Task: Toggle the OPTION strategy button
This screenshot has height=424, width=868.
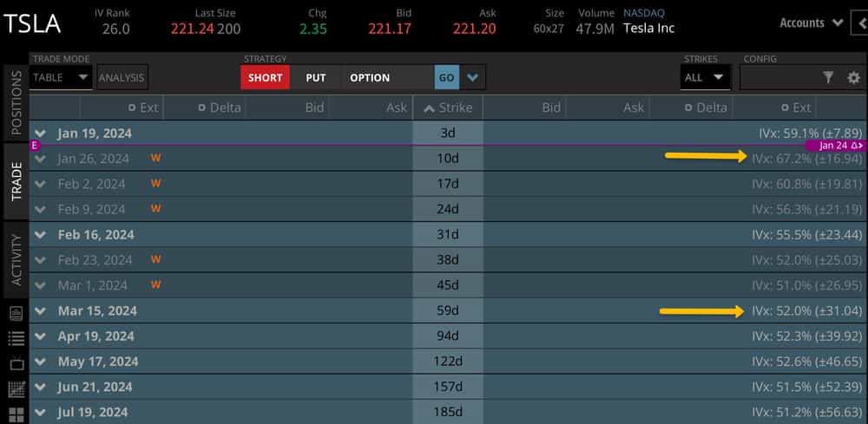Action: coord(370,77)
